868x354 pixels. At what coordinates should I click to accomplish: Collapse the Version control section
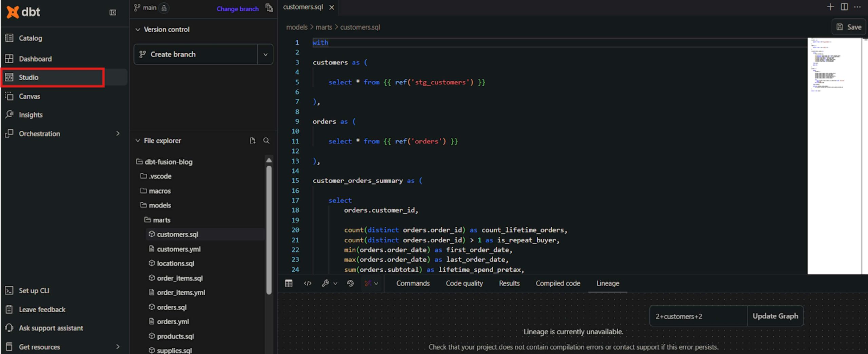click(x=138, y=29)
